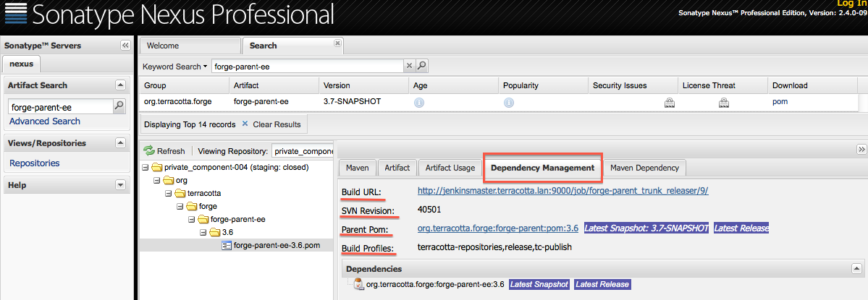This screenshot has height=300, width=868.
Task: Open the Repositories link
Action: coord(34,163)
